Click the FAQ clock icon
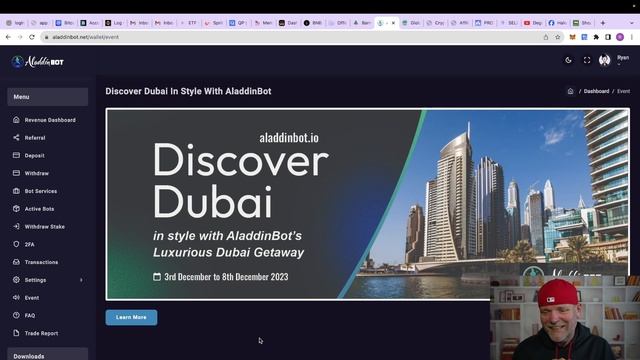The width and height of the screenshot is (640, 360). point(16,315)
